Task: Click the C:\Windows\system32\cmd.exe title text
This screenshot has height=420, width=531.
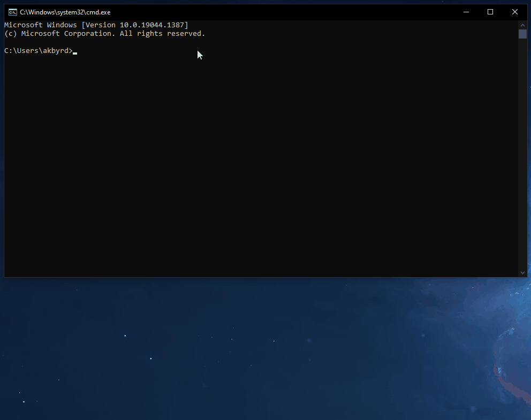Action: point(65,12)
